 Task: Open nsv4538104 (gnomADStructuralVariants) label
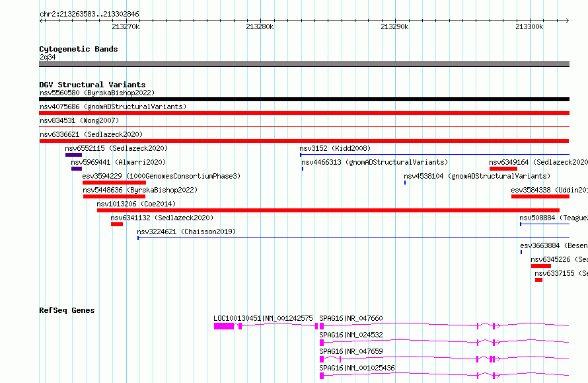coord(477,176)
